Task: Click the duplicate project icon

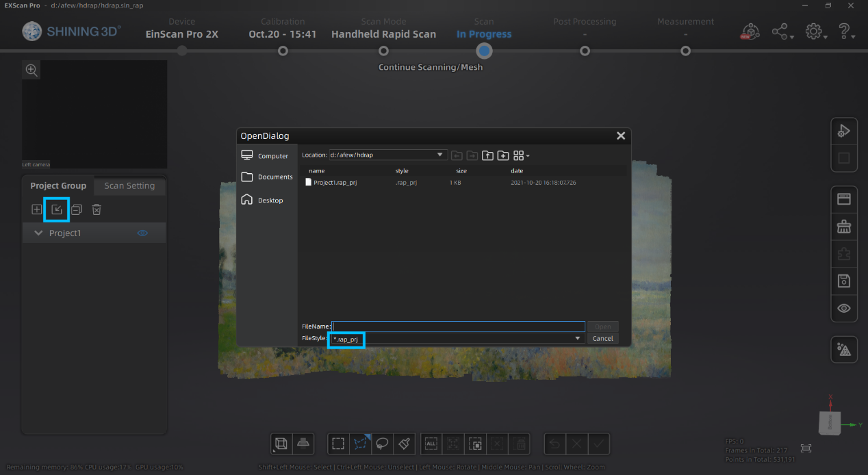Action: 77,209
